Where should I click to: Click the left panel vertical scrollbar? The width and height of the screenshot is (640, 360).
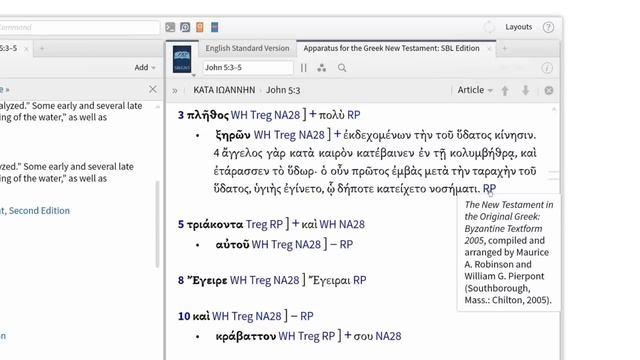click(x=157, y=224)
